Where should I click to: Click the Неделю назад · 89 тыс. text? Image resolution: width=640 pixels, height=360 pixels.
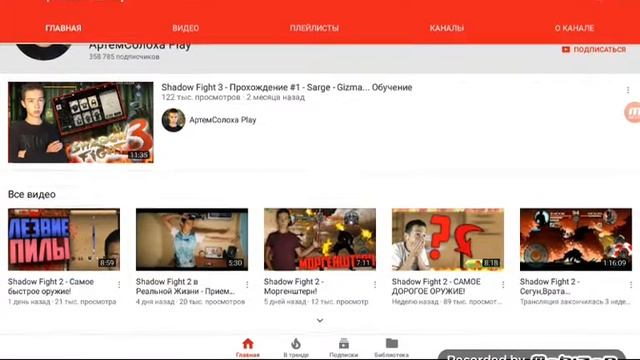(x=447, y=302)
